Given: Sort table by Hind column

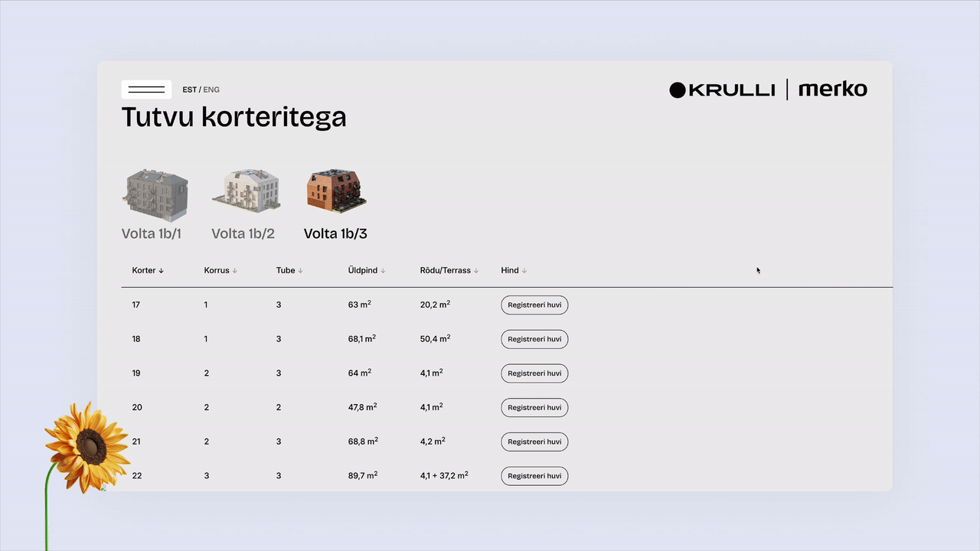Looking at the screenshot, I should [x=514, y=270].
